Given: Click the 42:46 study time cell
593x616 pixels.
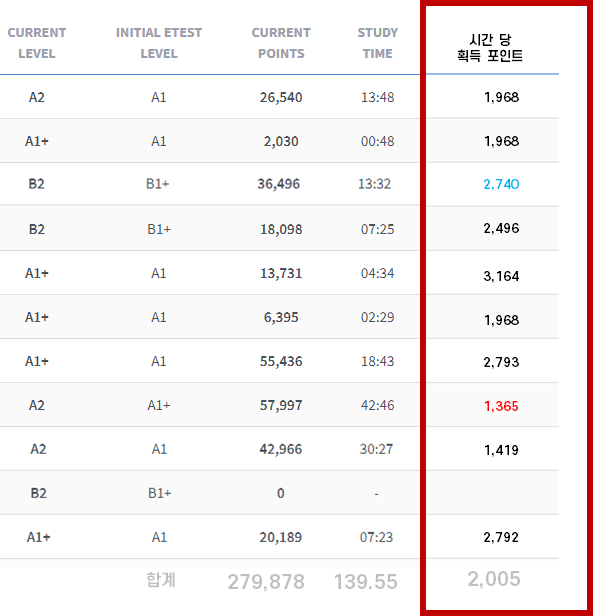Looking at the screenshot, I should (377, 405).
